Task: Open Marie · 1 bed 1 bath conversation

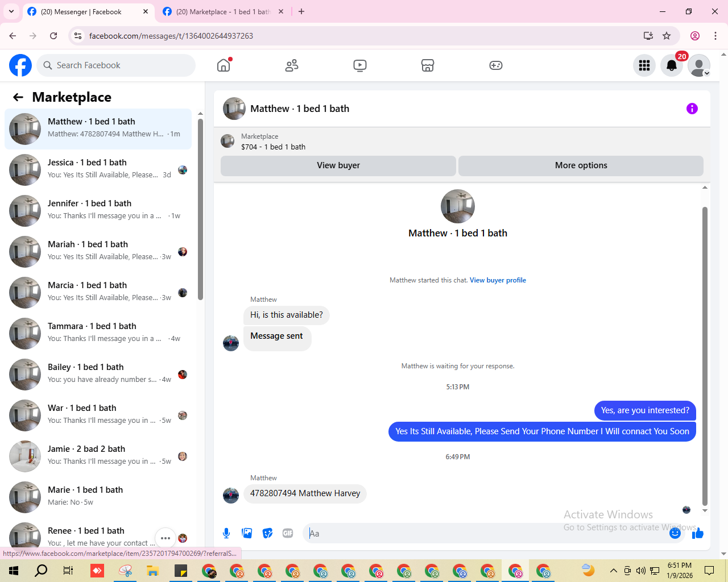Action: pos(98,497)
